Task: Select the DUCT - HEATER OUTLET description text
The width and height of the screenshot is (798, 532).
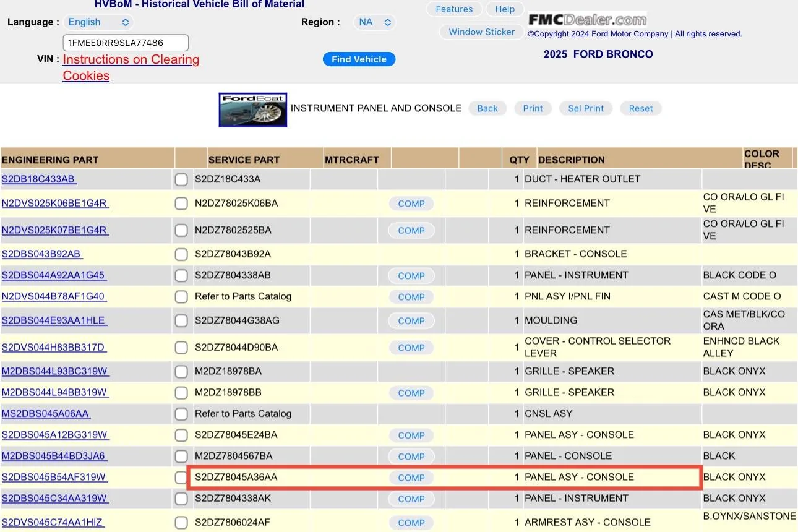Action: (582, 179)
